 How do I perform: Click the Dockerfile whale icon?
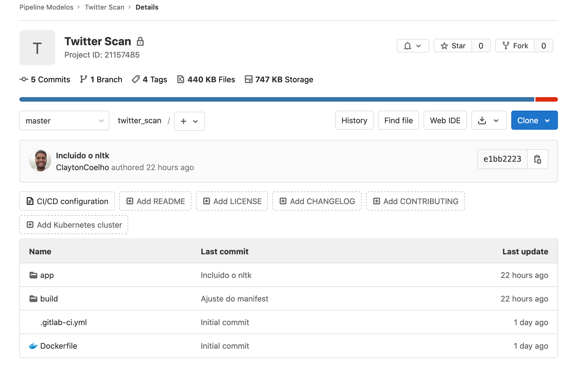(x=33, y=346)
